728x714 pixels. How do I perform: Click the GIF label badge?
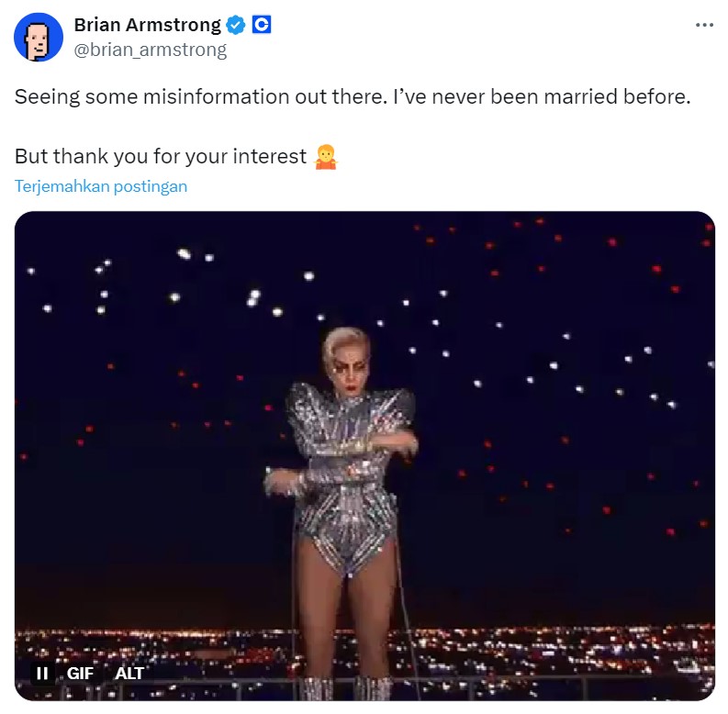pos(80,673)
